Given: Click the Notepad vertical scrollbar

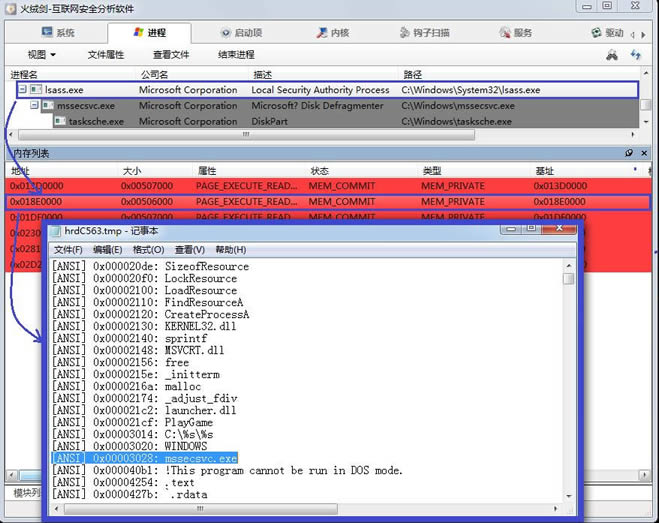Looking at the screenshot, I should point(568,380).
